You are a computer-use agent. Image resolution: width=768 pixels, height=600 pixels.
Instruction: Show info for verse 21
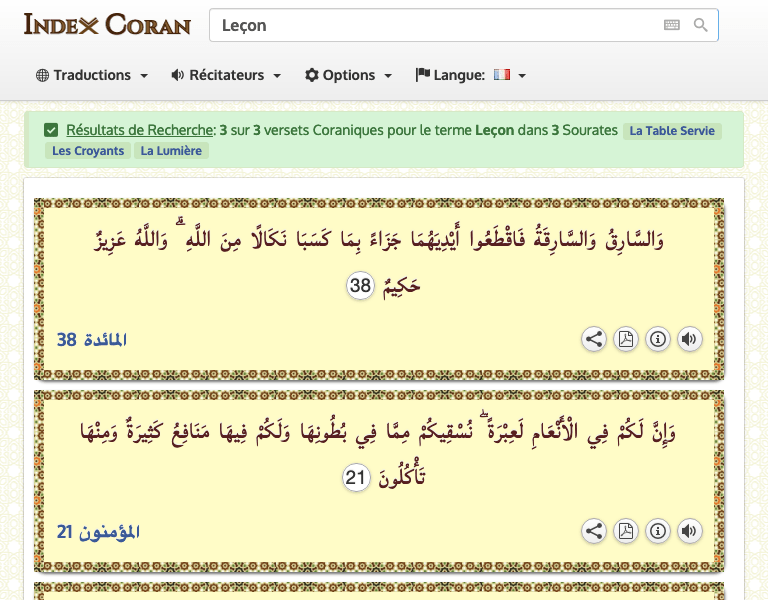click(658, 531)
